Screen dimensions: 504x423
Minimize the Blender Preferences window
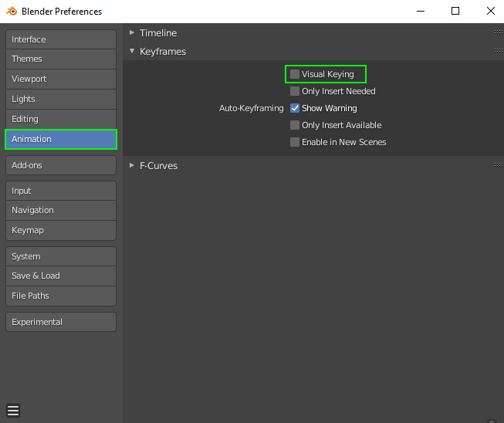tap(421, 12)
